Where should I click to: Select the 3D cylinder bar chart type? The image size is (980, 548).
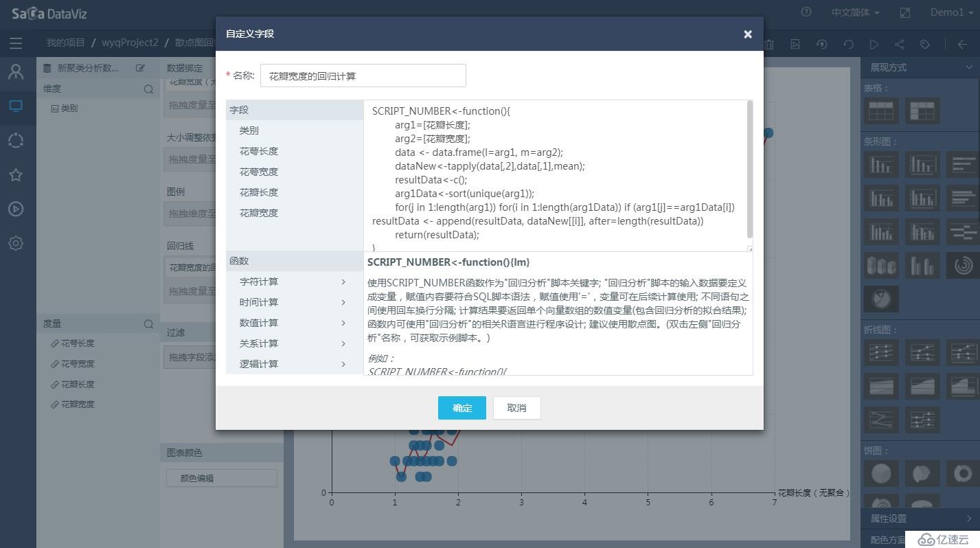click(x=881, y=265)
